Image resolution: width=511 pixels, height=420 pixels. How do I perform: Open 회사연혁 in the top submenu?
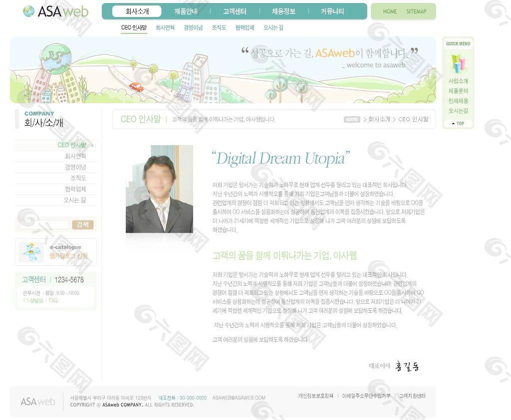(x=165, y=28)
